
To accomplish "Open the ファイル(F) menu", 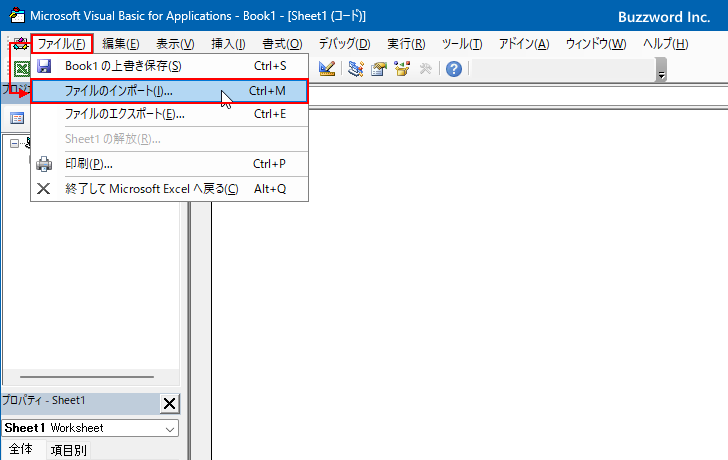I will pos(61,44).
